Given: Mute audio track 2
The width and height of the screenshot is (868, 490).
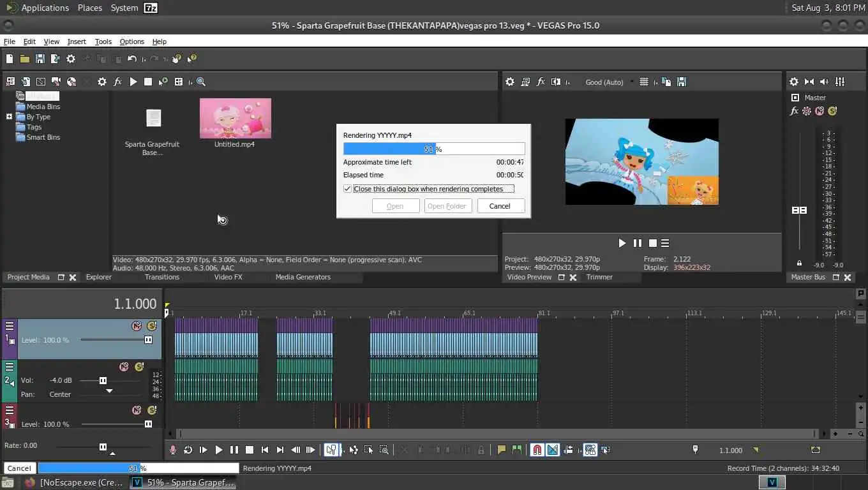Looking at the screenshot, I should [x=124, y=367].
